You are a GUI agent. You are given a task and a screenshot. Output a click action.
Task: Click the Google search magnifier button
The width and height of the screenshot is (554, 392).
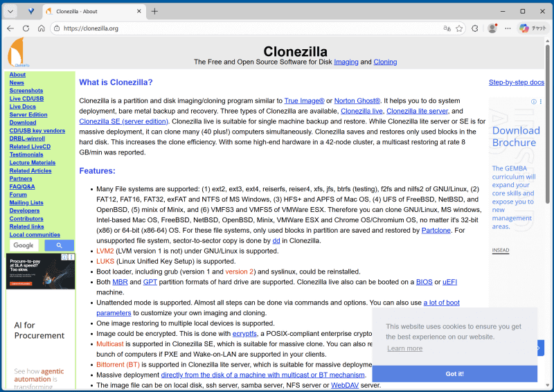click(x=59, y=245)
